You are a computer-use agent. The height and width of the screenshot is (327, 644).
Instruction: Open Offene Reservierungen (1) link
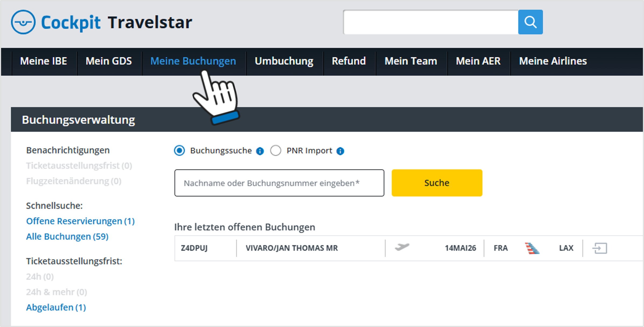coord(80,221)
